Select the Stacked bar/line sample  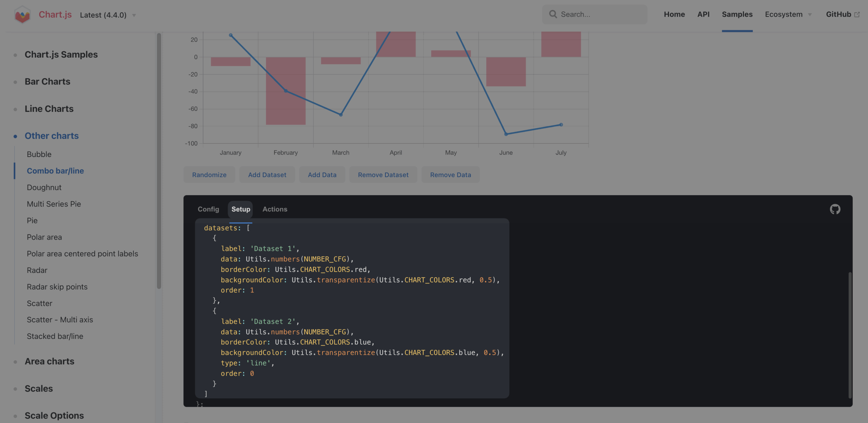(x=55, y=336)
